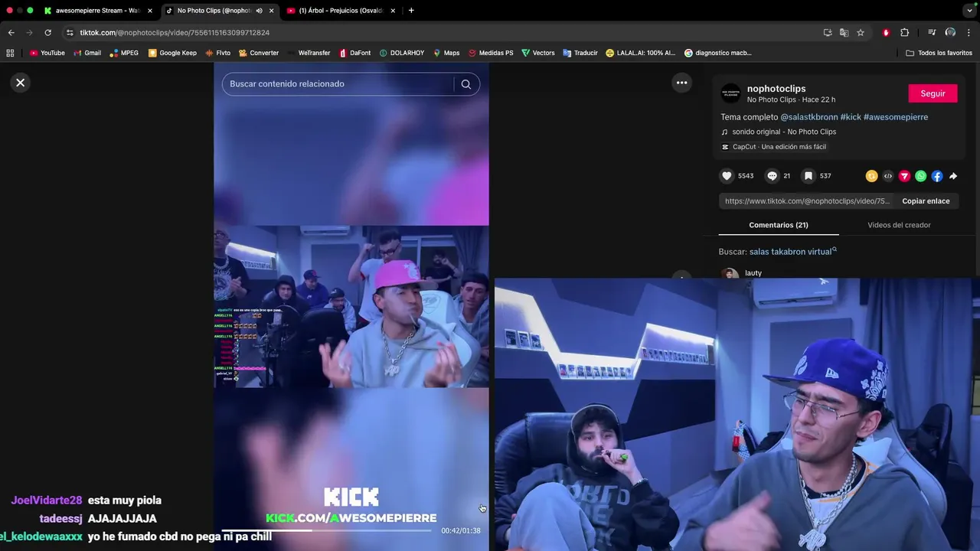The width and height of the screenshot is (980, 551).
Task: Click commenter name lauty
Action: pyautogui.click(x=753, y=273)
